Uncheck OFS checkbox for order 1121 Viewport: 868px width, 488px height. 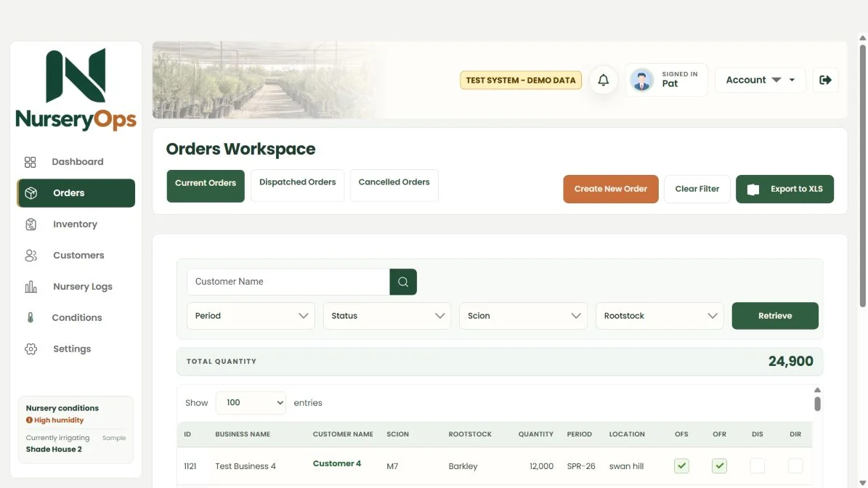click(x=681, y=466)
